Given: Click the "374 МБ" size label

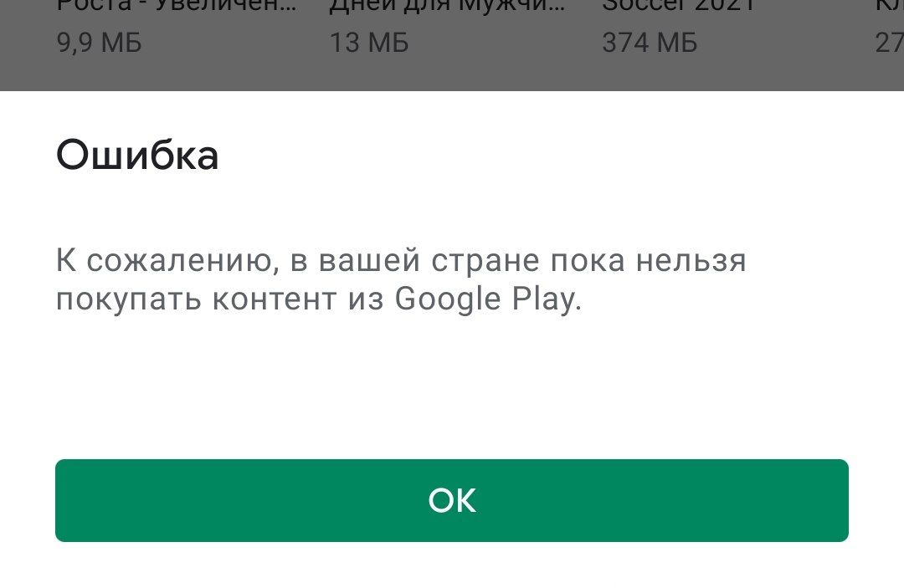Looking at the screenshot, I should tap(650, 43).
